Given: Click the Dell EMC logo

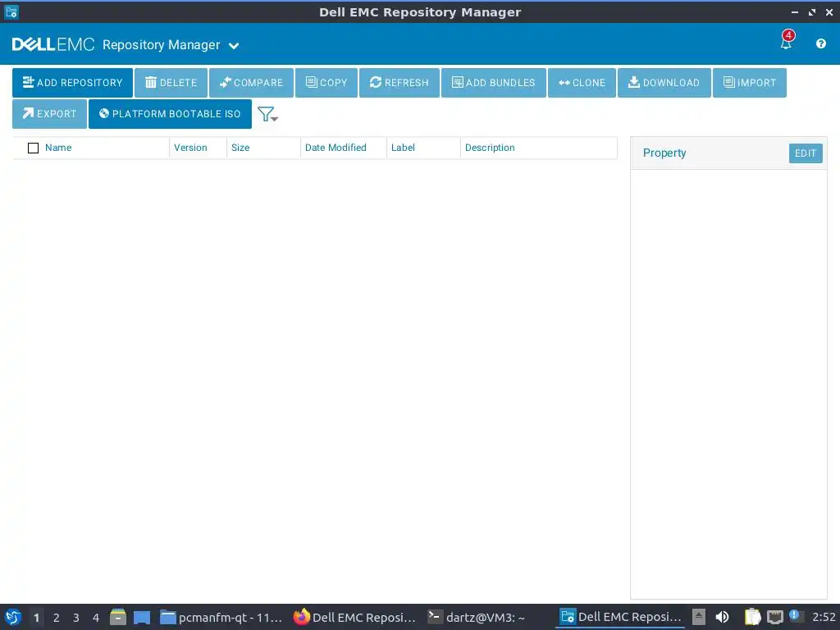Looking at the screenshot, I should tap(53, 44).
